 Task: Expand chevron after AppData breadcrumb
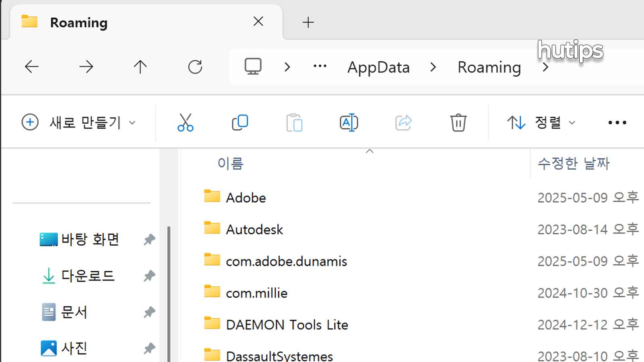click(433, 67)
